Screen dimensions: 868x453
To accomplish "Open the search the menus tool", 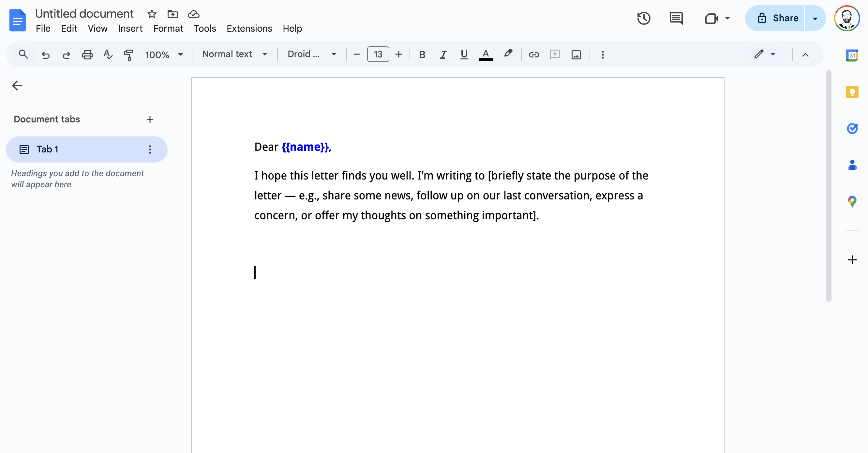I will pos(23,54).
